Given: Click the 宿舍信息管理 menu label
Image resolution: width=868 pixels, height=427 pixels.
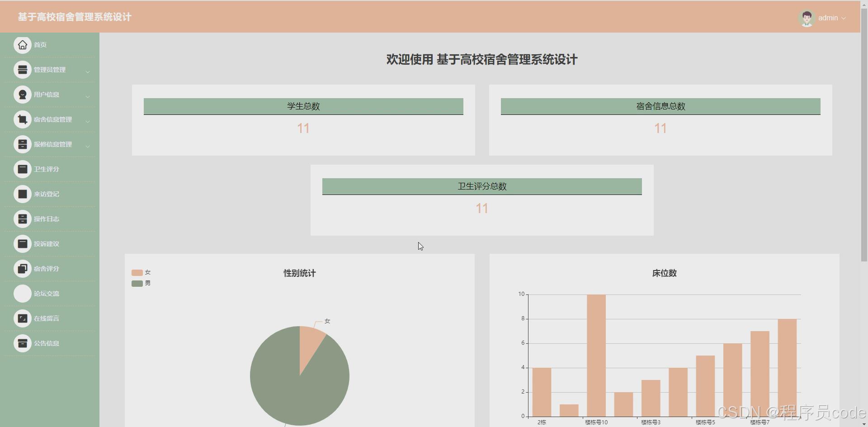Looking at the screenshot, I should click(53, 119).
